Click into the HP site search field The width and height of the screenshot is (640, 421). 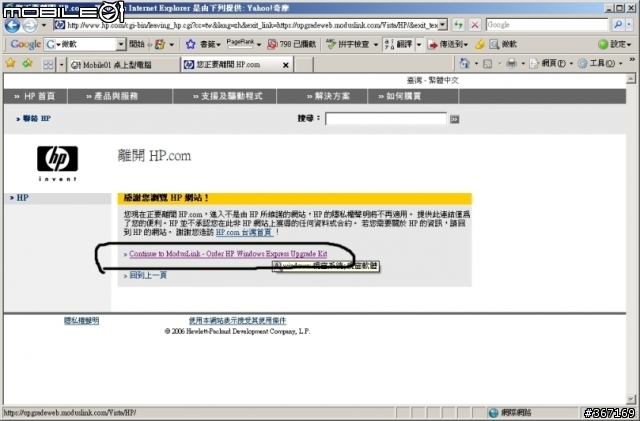pyautogui.click(x=386, y=119)
